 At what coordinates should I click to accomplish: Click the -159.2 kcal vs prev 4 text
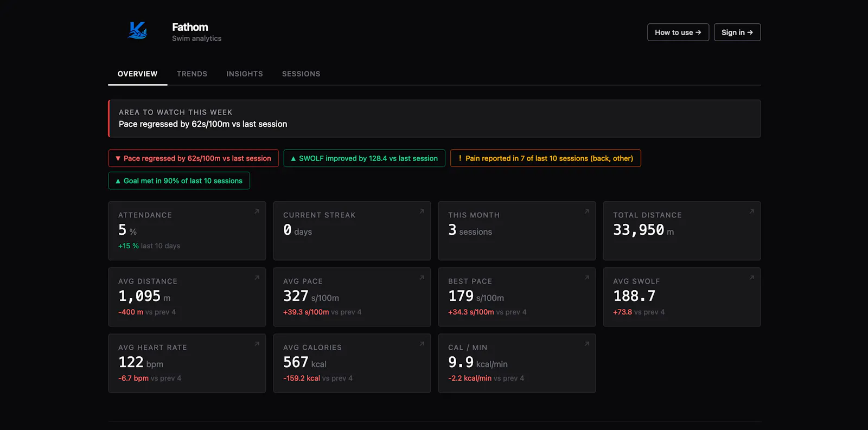click(318, 378)
